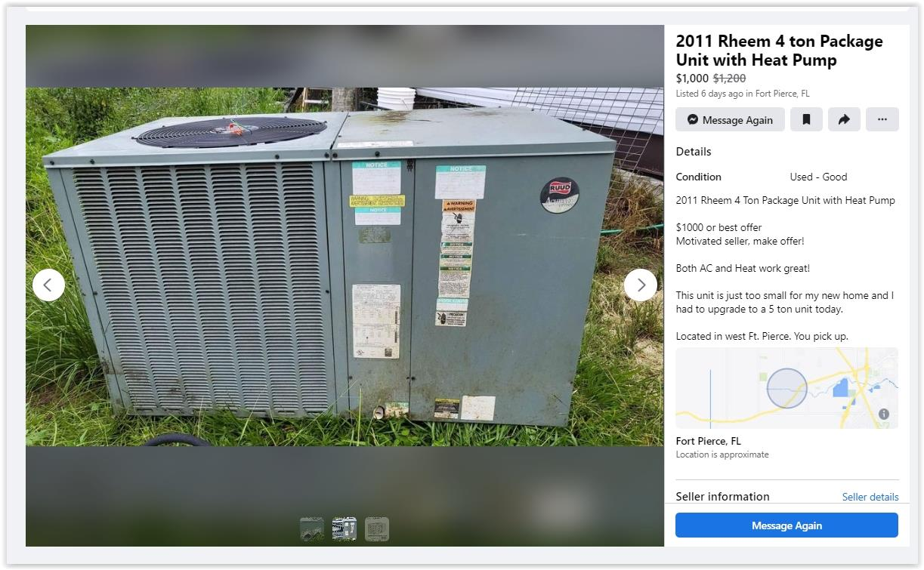924x570 pixels.
Task: Click the map info icon
Action: [883, 414]
